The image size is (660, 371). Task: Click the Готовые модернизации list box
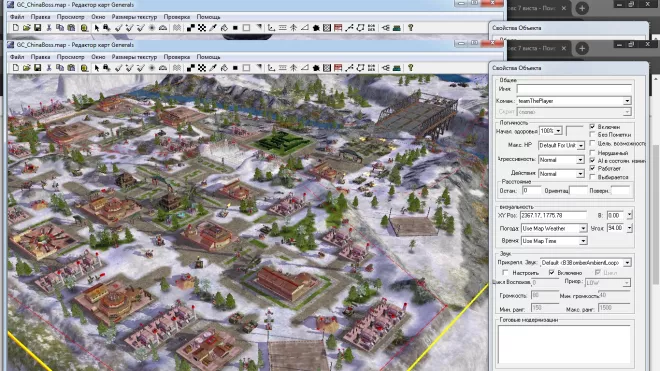[x=564, y=344]
